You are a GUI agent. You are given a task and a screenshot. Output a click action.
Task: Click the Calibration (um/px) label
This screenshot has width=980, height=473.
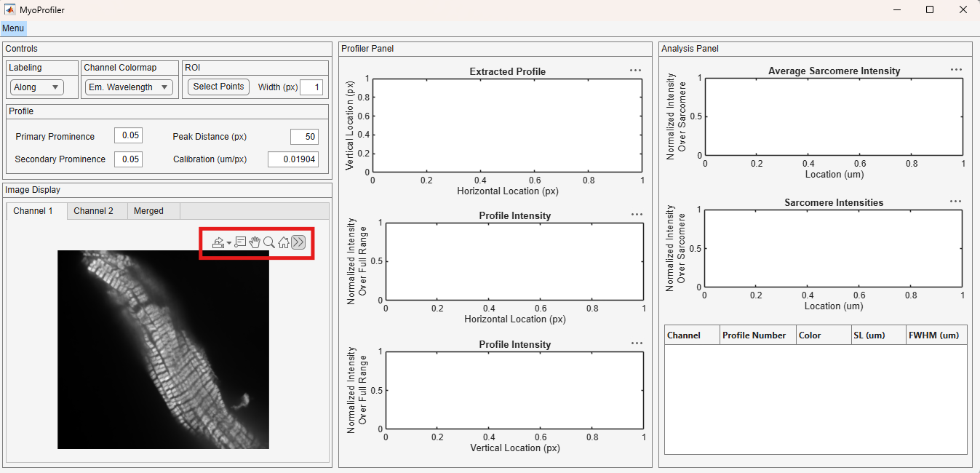click(210, 159)
